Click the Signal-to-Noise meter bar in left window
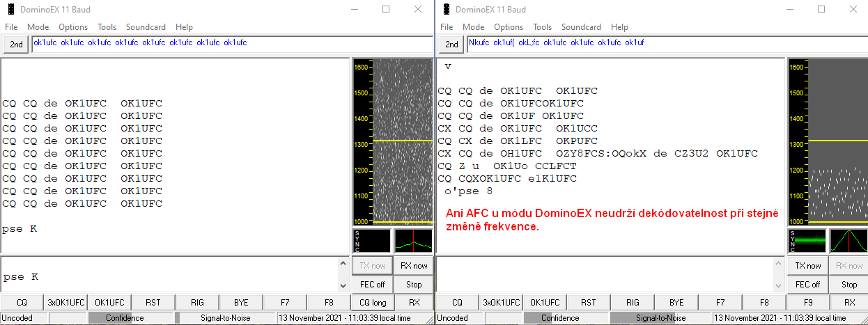This screenshot has height=325, width=868. click(x=225, y=318)
